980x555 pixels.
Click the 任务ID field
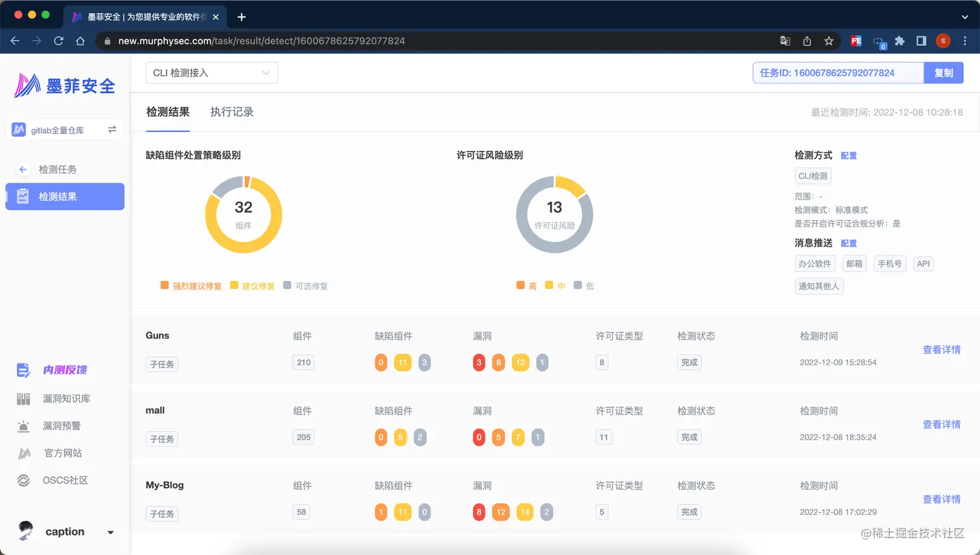pos(838,73)
